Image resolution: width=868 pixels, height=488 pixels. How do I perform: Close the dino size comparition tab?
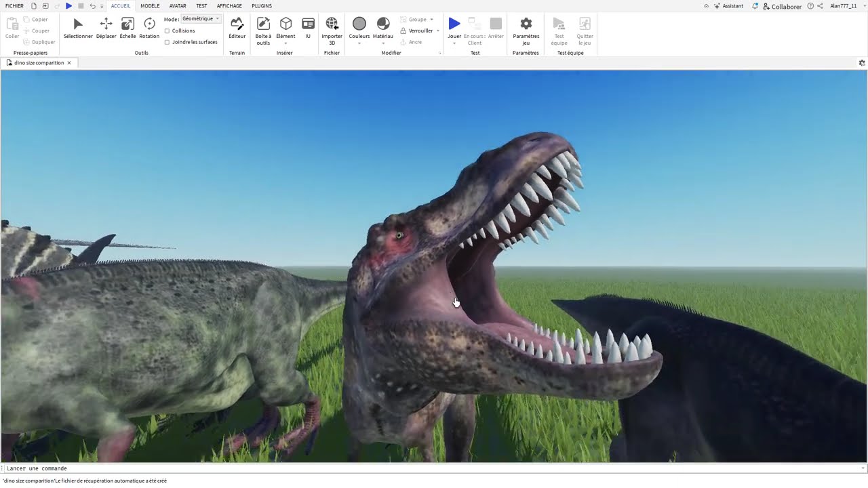click(x=69, y=63)
